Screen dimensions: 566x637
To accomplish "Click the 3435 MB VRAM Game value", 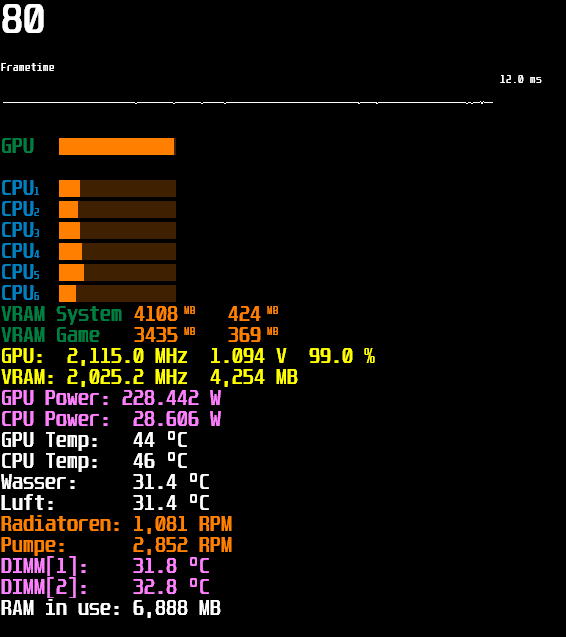I will point(165,335).
